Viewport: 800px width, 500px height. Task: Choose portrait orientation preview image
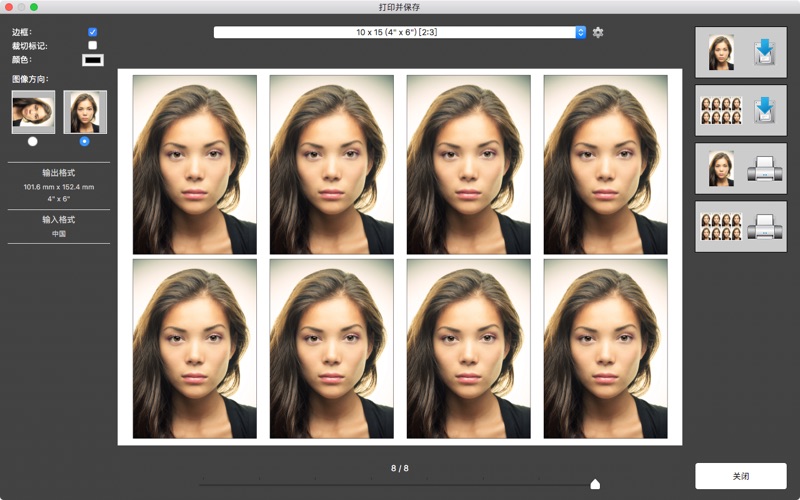85,112
